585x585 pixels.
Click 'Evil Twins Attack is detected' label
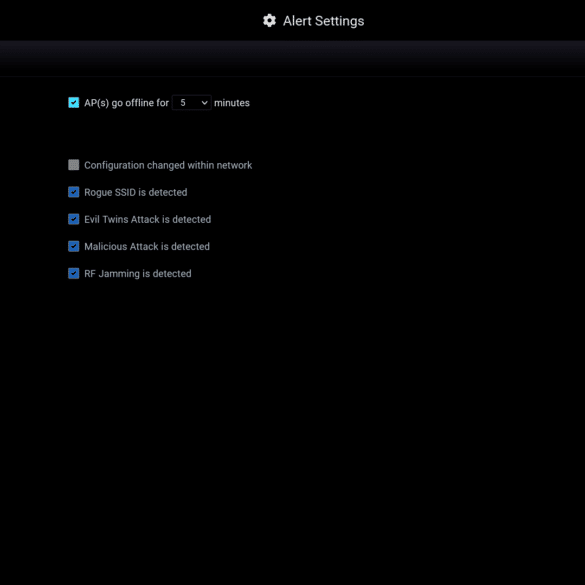[x=148, y=219]
